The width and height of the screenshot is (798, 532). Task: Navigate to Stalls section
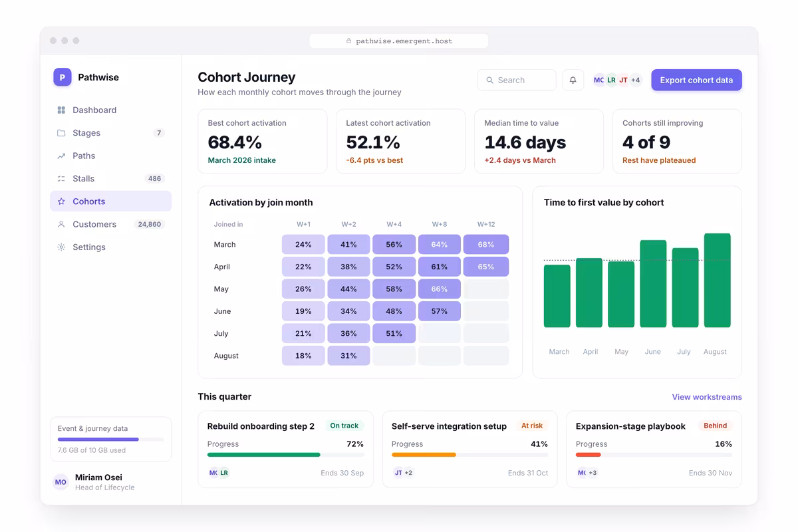pos(110,179)
